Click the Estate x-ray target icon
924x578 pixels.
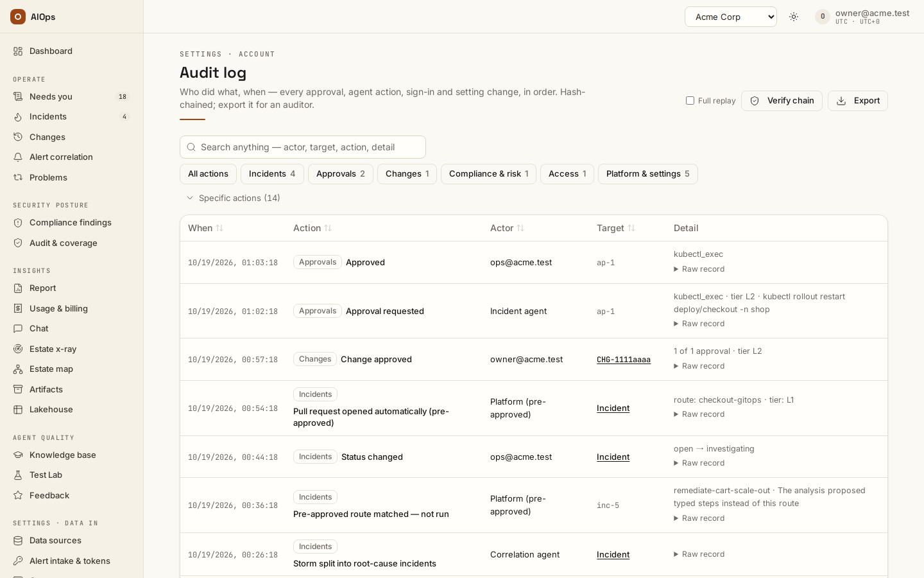18,349
